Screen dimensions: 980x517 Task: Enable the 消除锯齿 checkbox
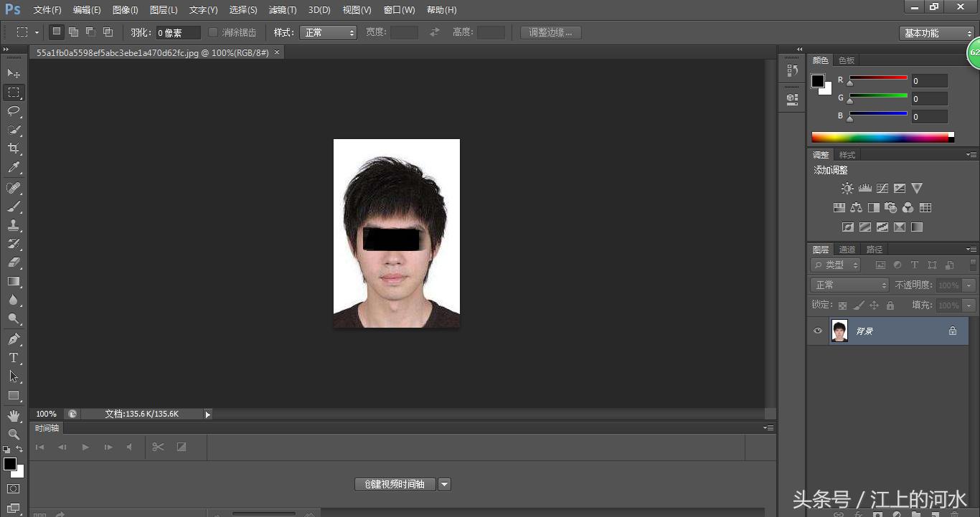212,32
